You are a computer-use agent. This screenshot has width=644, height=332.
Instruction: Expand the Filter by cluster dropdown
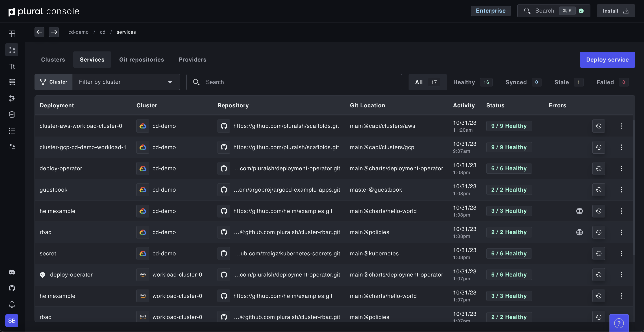point(126,82)
